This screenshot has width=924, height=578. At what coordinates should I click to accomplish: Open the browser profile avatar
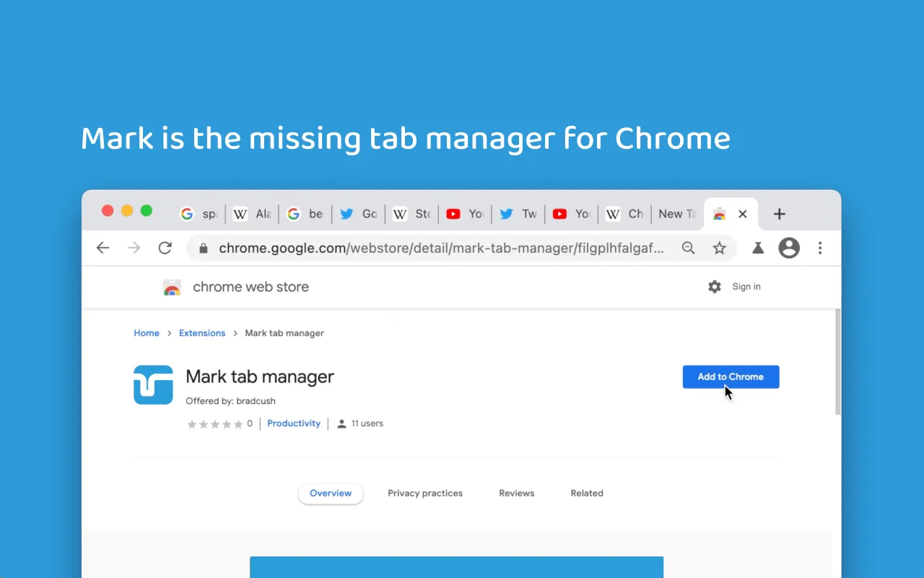pyautogui.click(x=788, y=248)
